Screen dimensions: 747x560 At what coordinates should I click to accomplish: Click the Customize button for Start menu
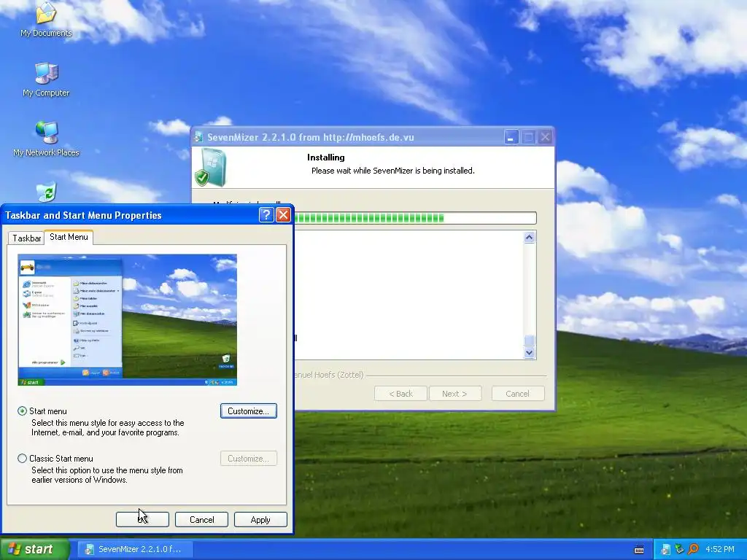pyautogui.click(x=248, y=411)
